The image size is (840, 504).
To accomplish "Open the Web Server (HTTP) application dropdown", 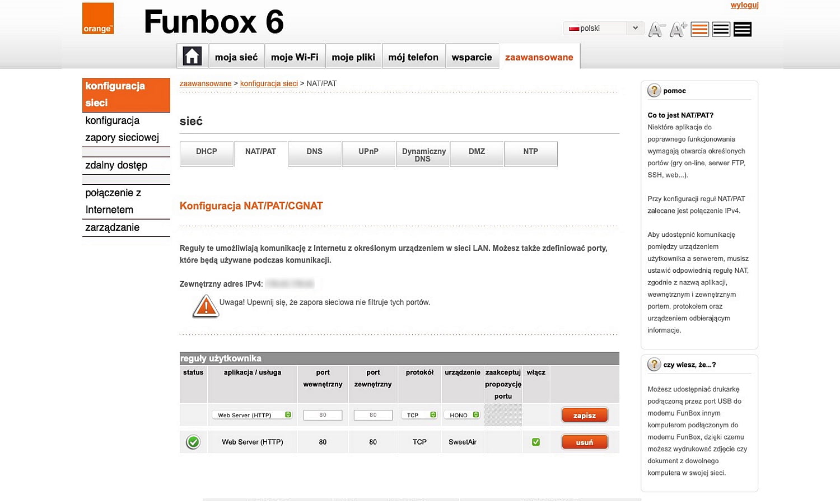I will [252, 414].
